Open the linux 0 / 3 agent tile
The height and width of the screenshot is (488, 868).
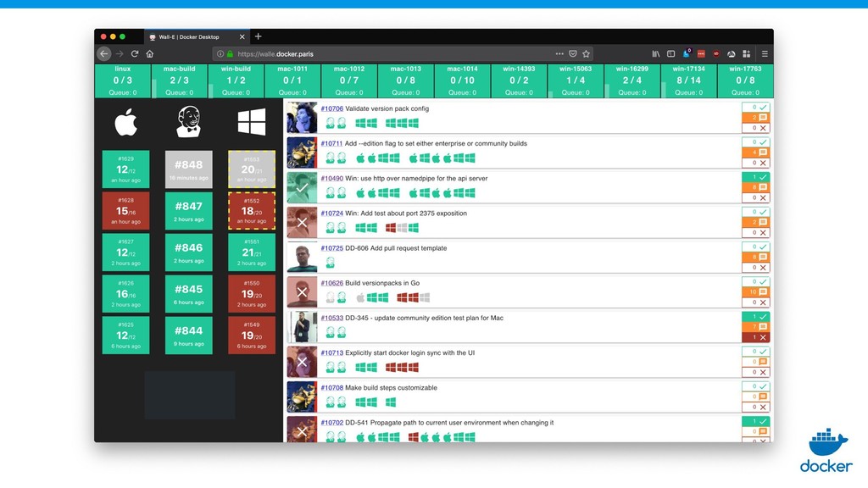click(123, 80)
